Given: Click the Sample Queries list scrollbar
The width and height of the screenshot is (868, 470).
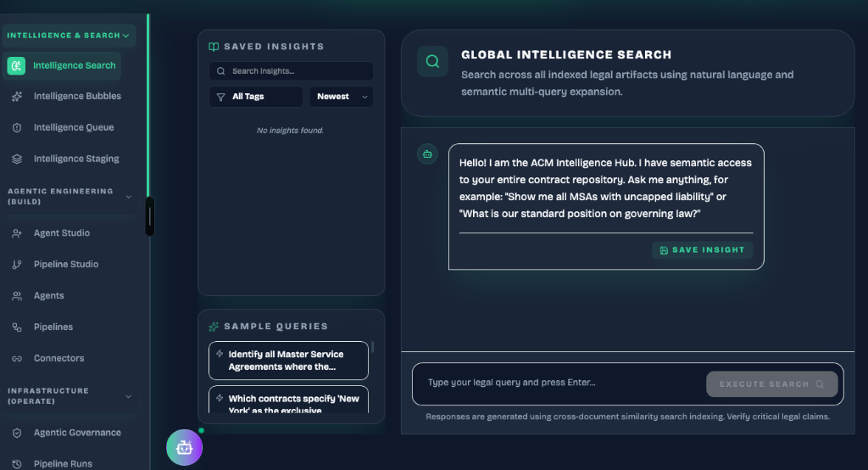Looking at the screenshot, I should click(373, 347).
